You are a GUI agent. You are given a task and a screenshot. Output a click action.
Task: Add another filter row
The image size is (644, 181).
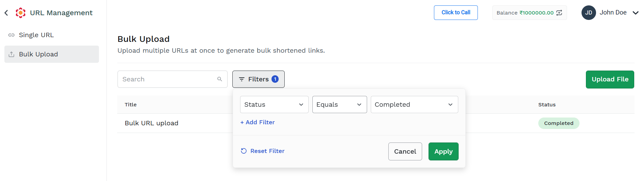(x=257, y=122)
